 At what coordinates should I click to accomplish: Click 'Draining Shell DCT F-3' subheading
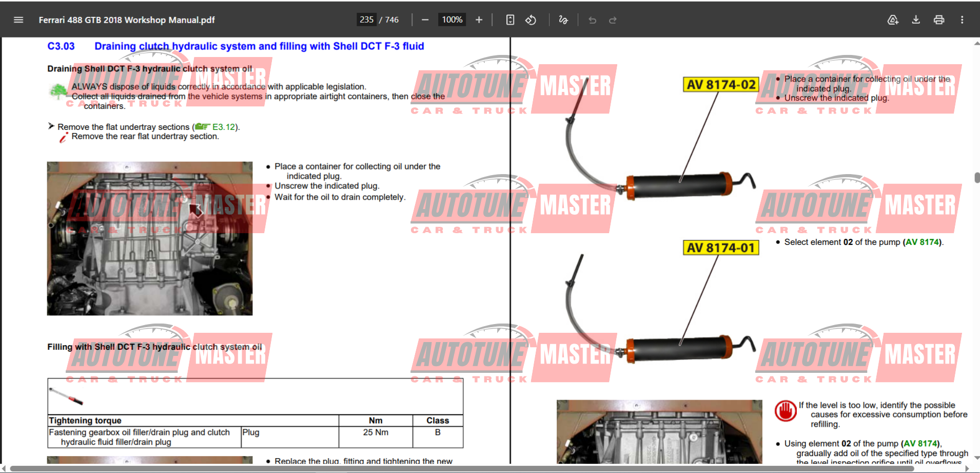pos(150,69)
